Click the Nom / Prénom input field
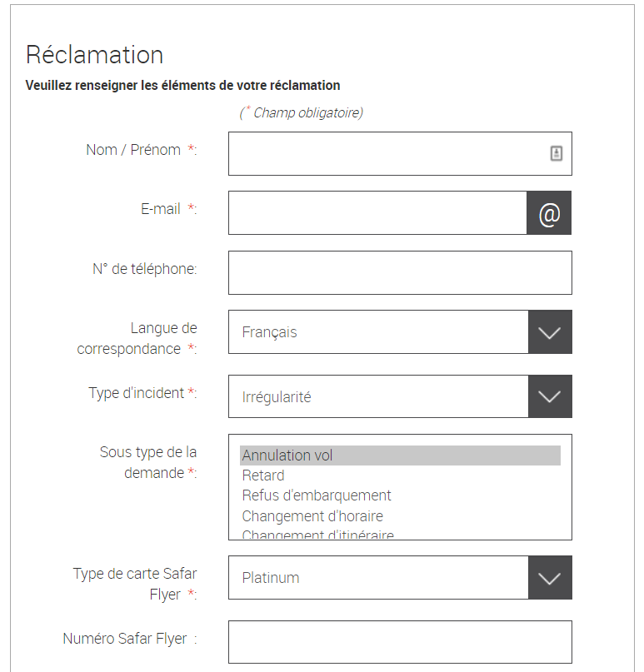 coord(400,154)
